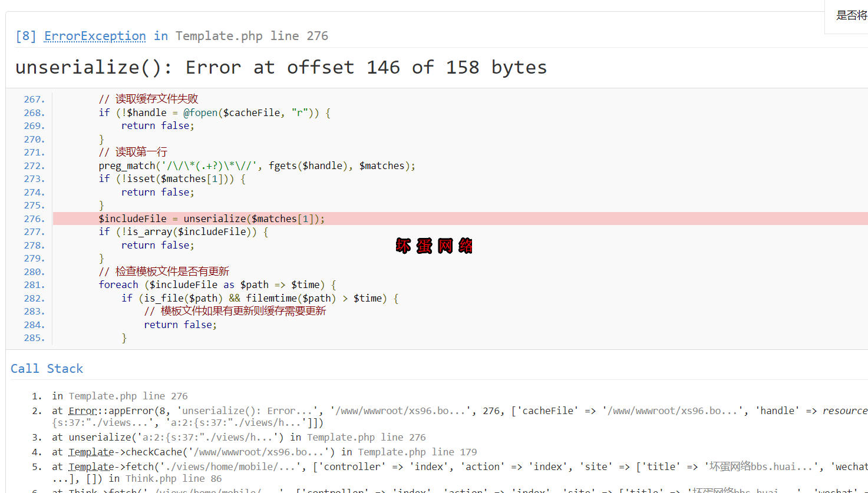Click 'Template.php line 179' in stack entry 4

pos(417,452)
